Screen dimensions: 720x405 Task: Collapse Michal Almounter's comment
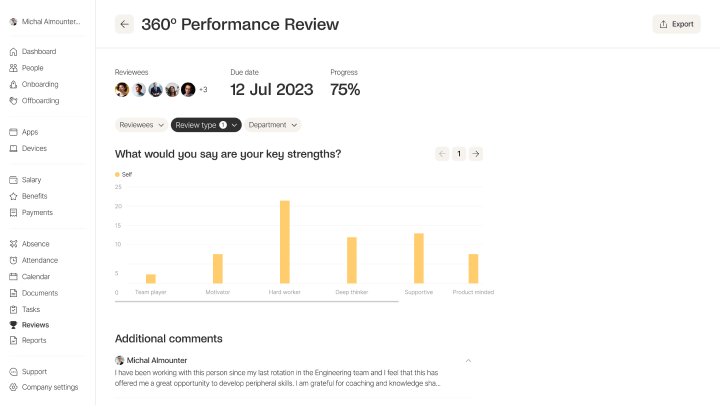[x=468, y=360]
